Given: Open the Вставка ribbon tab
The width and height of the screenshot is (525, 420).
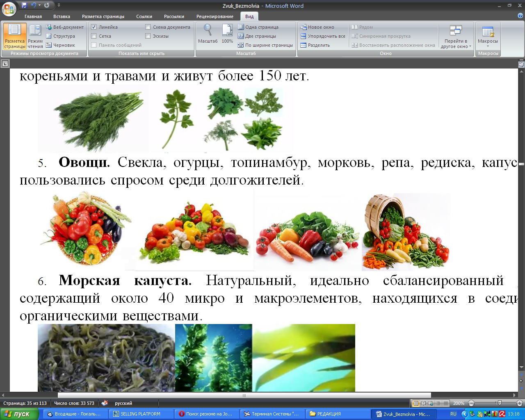Looking at the screenshot, I should tap(62, 16).
